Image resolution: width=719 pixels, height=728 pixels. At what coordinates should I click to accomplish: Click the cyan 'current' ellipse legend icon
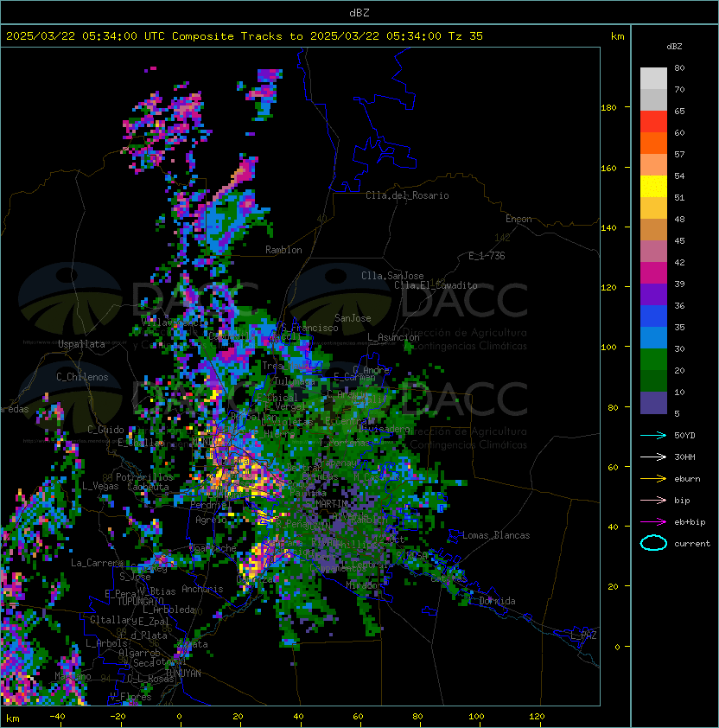click(653, 543)
